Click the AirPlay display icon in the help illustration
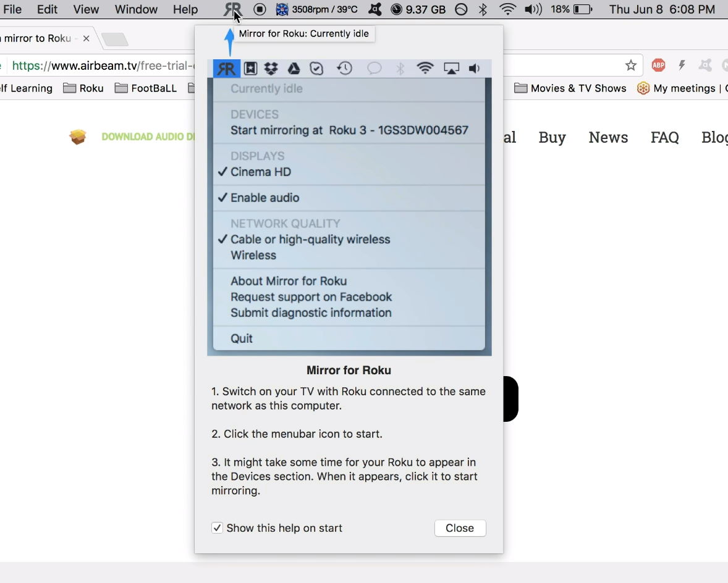Image resolution: width=728 pixels, height=583 pixels. 451,69
